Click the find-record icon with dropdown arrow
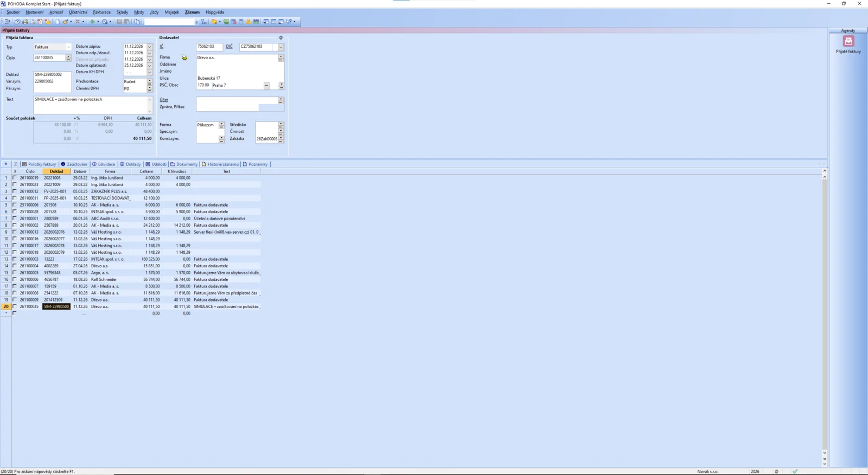 [x=105, y=22]
